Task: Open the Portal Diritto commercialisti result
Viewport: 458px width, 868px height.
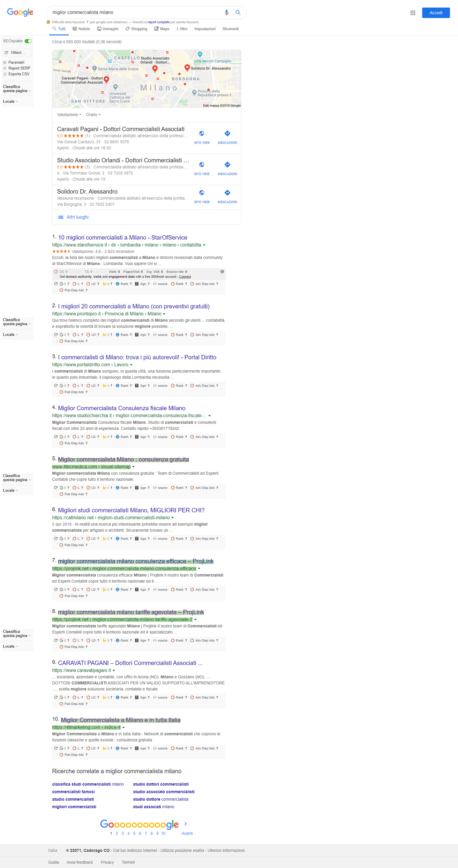Action: tap(137, 357)
